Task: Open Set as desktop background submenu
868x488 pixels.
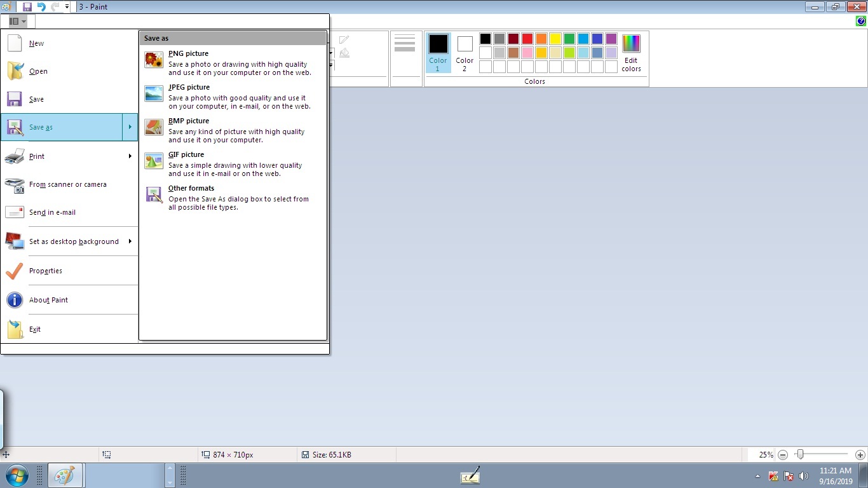Action: click(69, 241)
